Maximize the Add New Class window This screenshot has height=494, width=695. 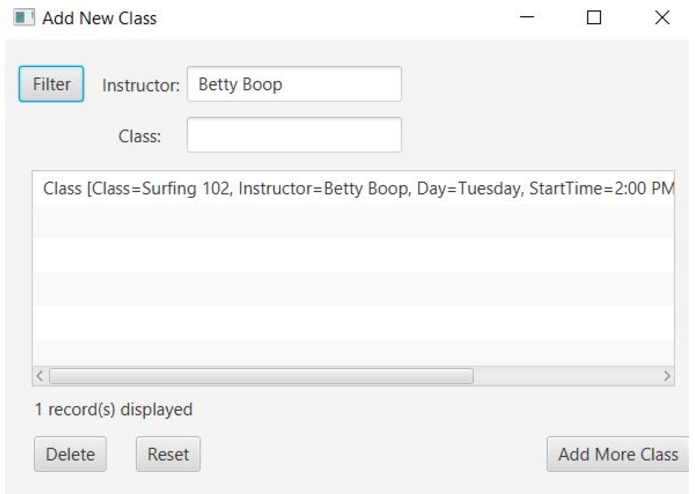pos(594,18)
